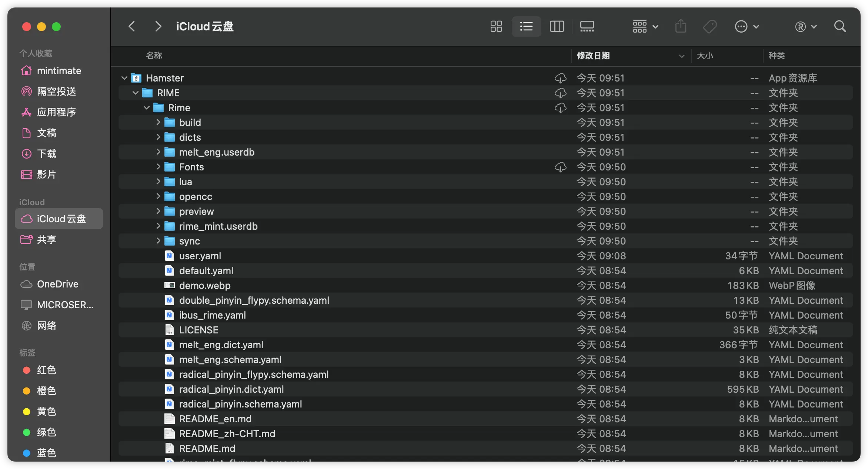
Task: Collapse the Rime subfolder
Action: click(x=147, y=107)
